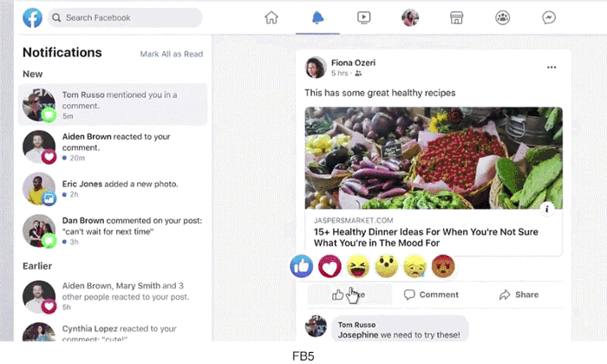
Task: Open the profile picture tab
Action: [x=410, y=18]
